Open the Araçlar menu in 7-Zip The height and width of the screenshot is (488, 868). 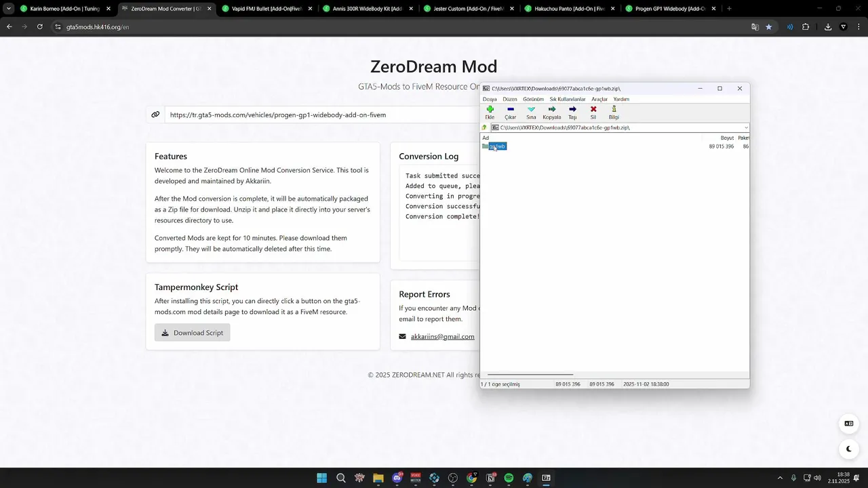click(x=599, y=99)
